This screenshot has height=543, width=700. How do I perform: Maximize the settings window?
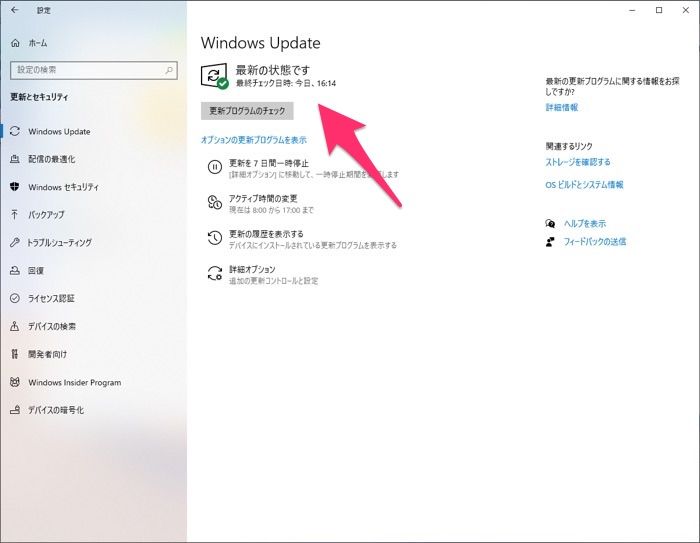[x=659, y=10]
